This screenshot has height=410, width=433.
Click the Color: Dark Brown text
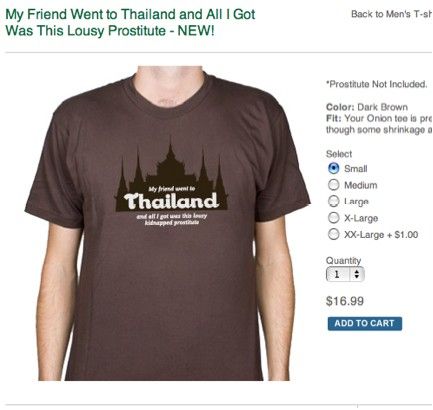coord(367,107)
